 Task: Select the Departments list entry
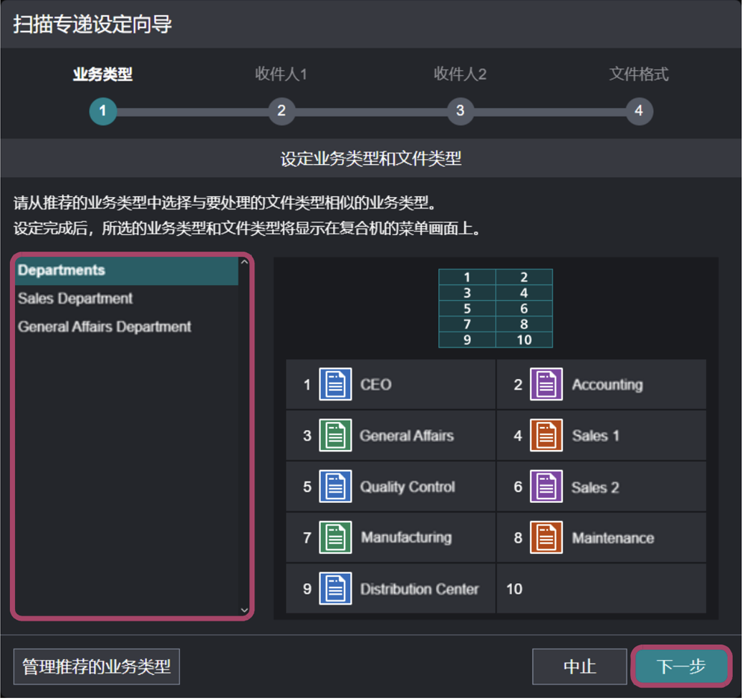click(62, 271)
